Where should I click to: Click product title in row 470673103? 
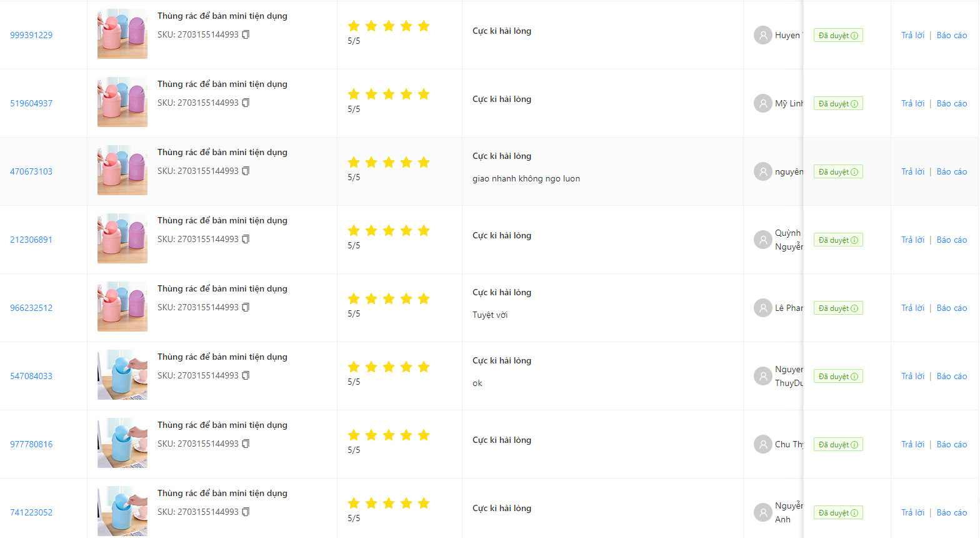coord(222,152)
